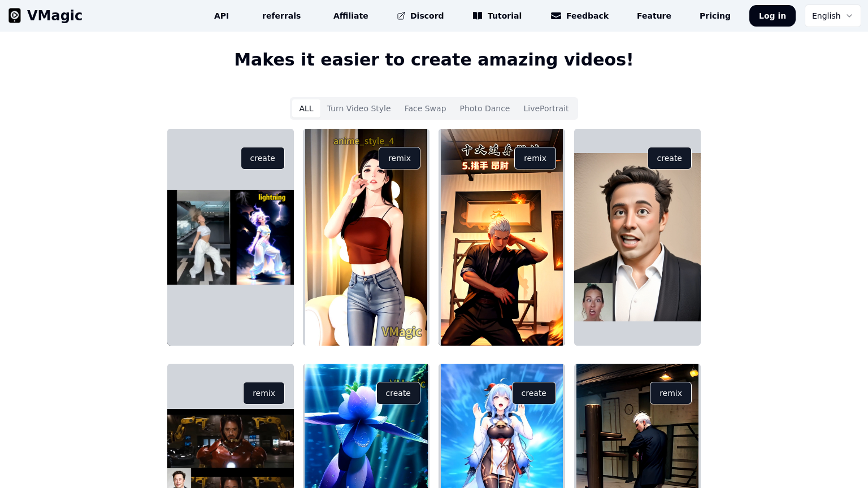This screenshot has width=868, height=488.
Task: Click create on the suited man portrait card
Action: (x=669, y=158)
